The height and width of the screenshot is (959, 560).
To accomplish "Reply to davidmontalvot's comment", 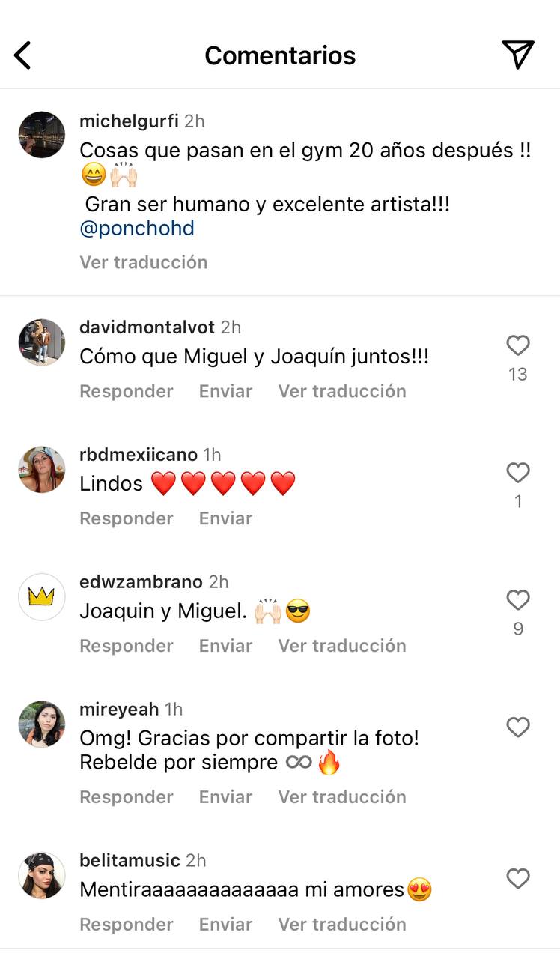I will point(127,391).
